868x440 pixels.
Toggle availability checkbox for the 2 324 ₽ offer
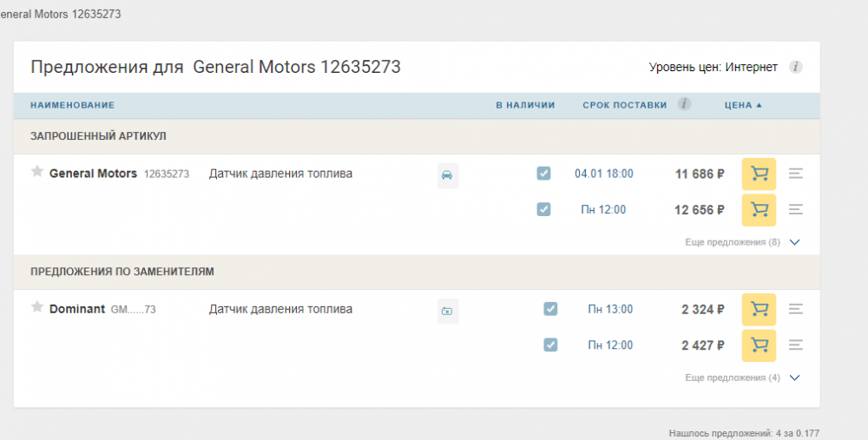549,309
